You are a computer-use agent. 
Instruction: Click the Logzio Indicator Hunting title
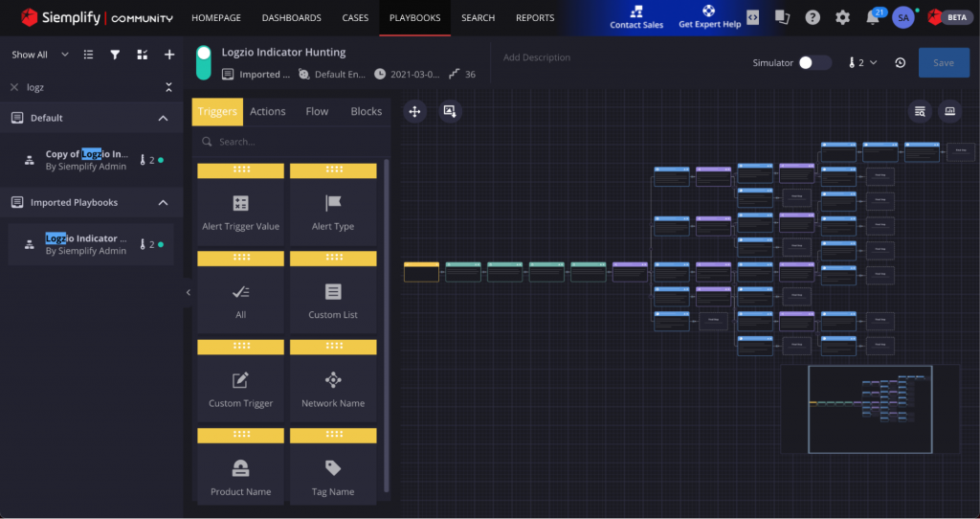(283, 53)
